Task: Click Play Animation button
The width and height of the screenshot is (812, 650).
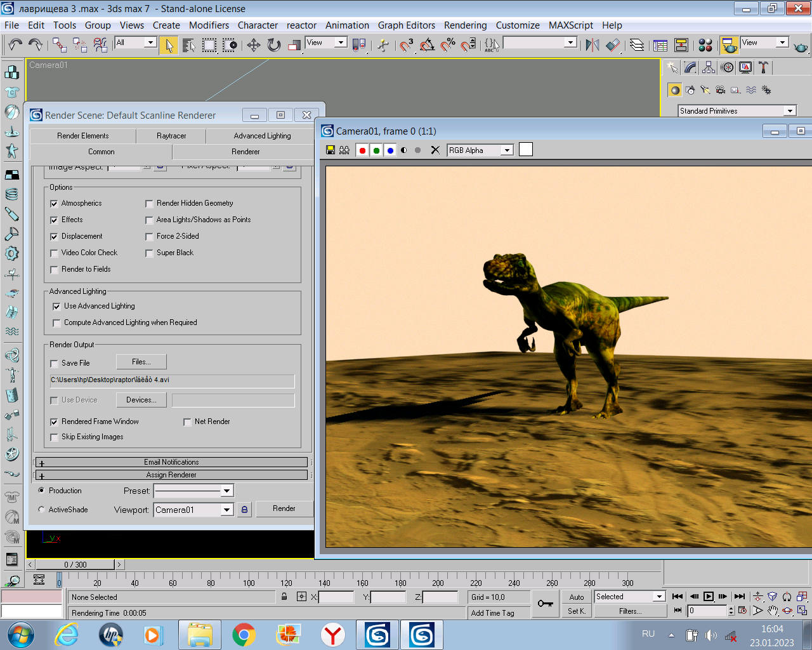Action: pos(709,597)
